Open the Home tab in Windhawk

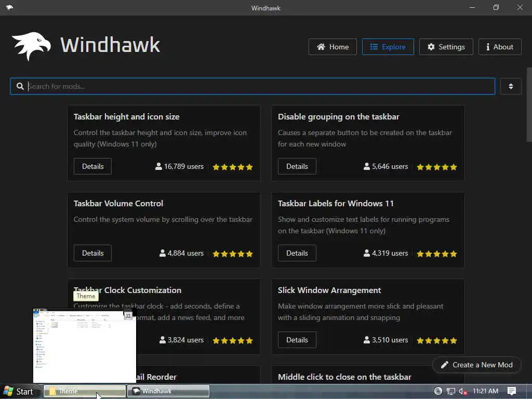[332, 47]
